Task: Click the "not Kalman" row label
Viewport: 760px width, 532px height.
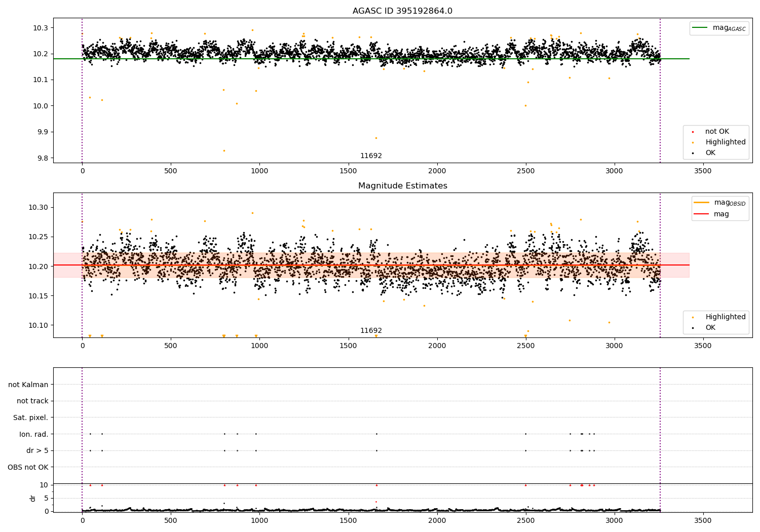Action: (28, 385)
